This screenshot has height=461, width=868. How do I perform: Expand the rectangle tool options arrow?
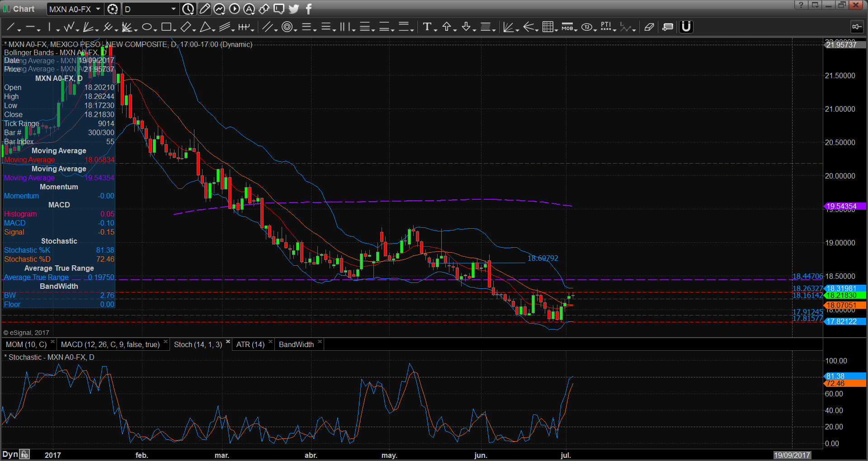click(175, 30)
